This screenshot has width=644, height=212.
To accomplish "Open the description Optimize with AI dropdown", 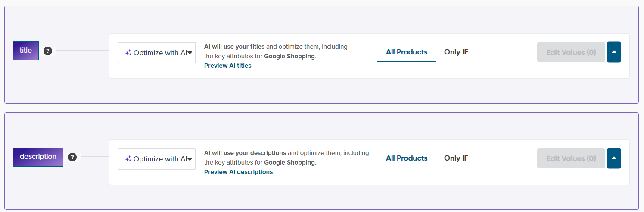I will (x=157, y=159).
